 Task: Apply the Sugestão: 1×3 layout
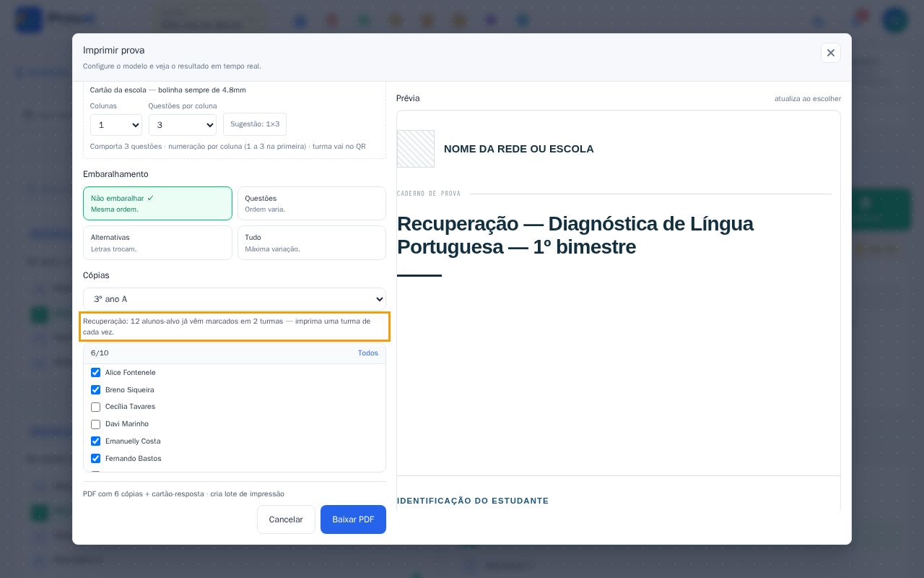point(255,124)
